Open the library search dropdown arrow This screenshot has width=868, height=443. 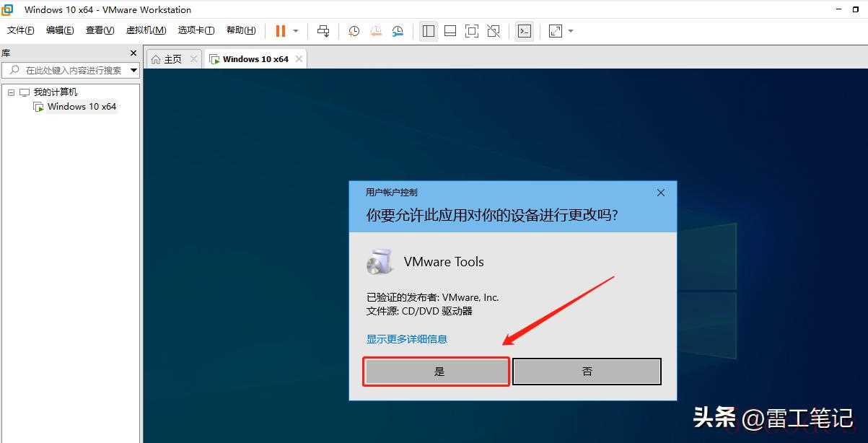tap(133, 70)
